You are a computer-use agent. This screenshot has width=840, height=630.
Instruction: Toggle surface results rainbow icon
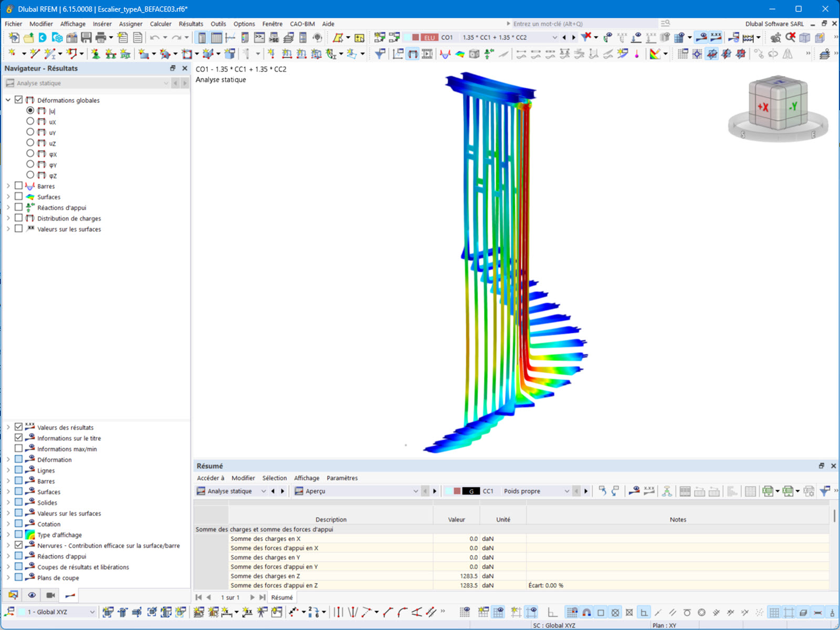tap(460, 54)
